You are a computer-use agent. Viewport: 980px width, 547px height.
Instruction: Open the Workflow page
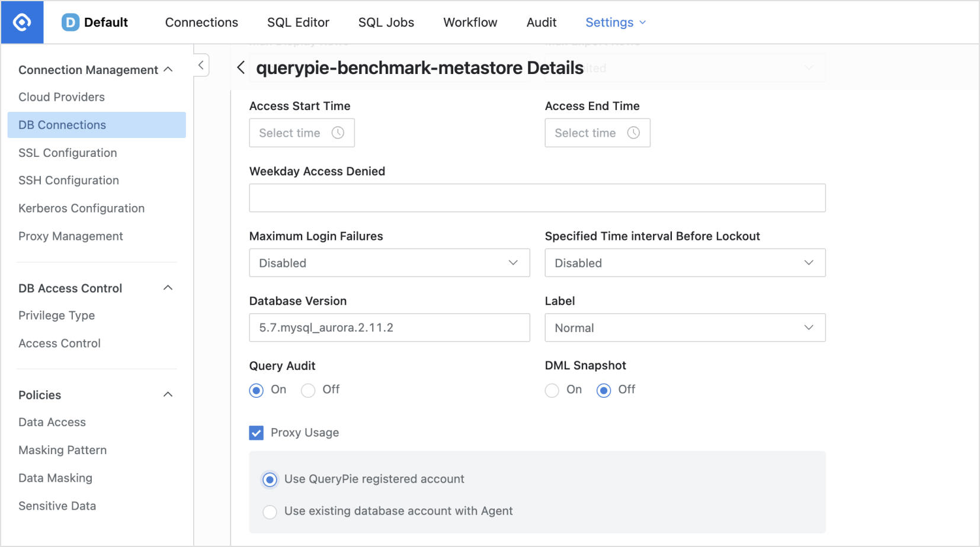470,22
